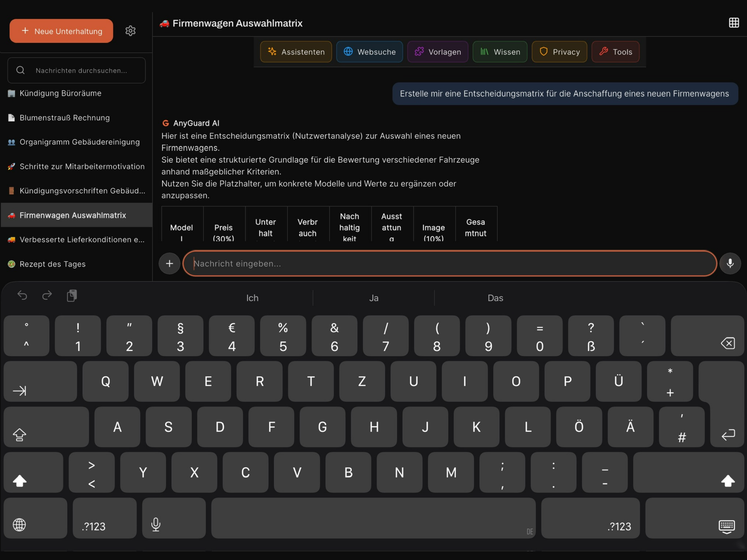Open Kündigungsvorschriften Gebäud... conversation

coord(77,191)
